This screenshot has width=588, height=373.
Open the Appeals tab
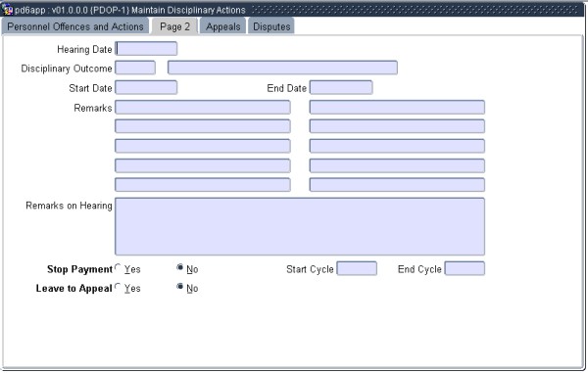pos(223,26)
